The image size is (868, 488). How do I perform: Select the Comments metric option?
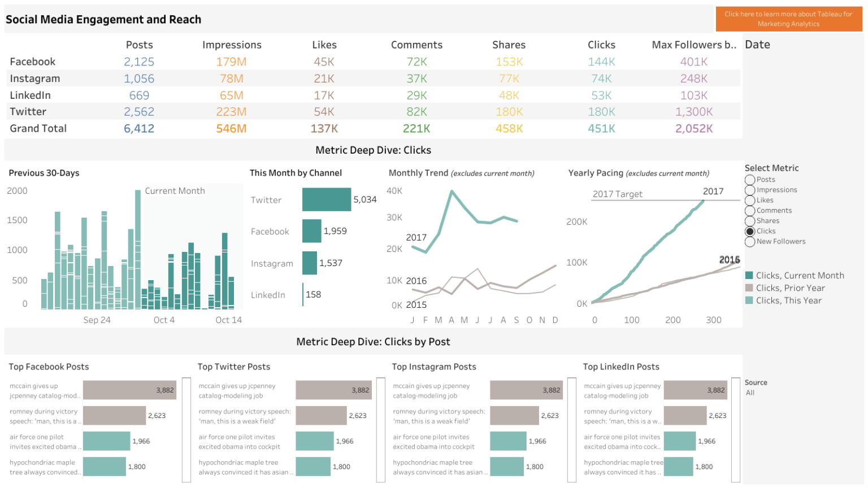tap(752, 210)
